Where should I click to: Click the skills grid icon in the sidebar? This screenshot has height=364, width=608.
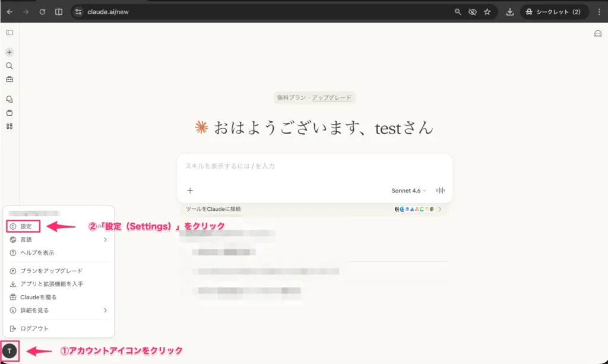(x=9, y=126)
